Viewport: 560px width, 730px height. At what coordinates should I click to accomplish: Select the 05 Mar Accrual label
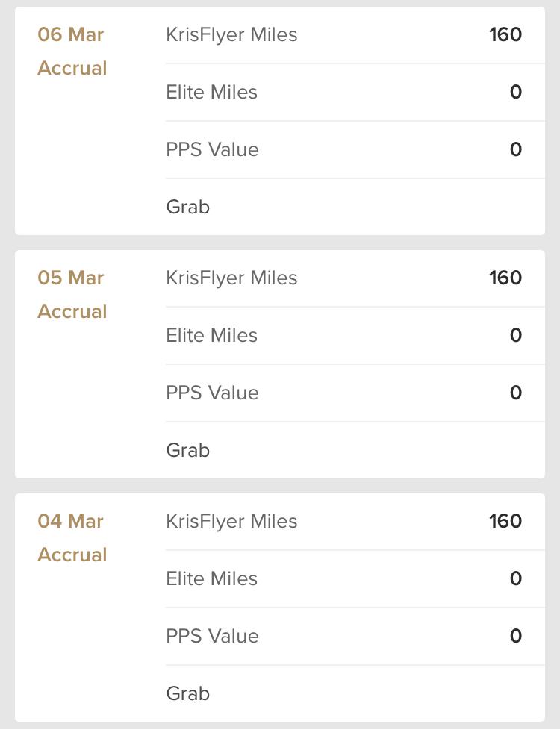tap(72, 312)
